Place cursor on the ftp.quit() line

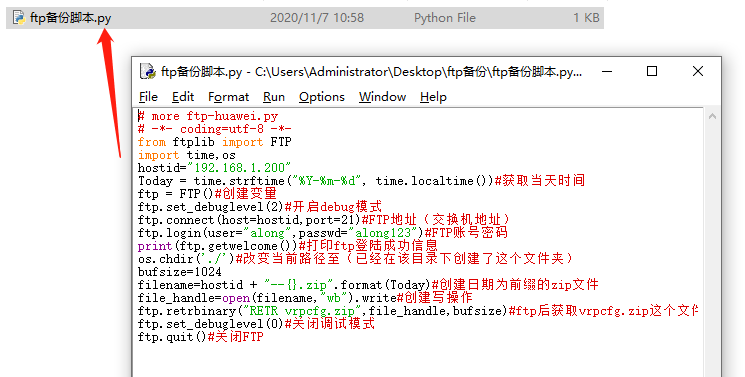(x=201, y=337)
